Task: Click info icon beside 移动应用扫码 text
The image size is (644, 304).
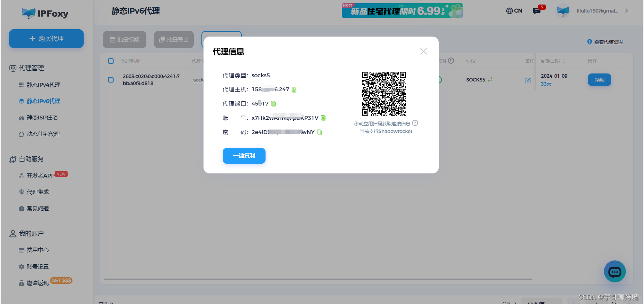Action: point(415,123)
